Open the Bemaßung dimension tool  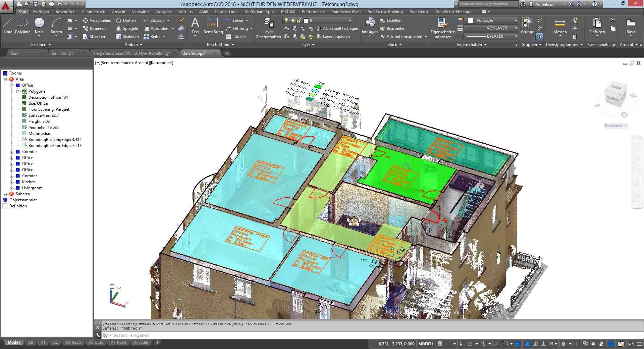(213, 26)
